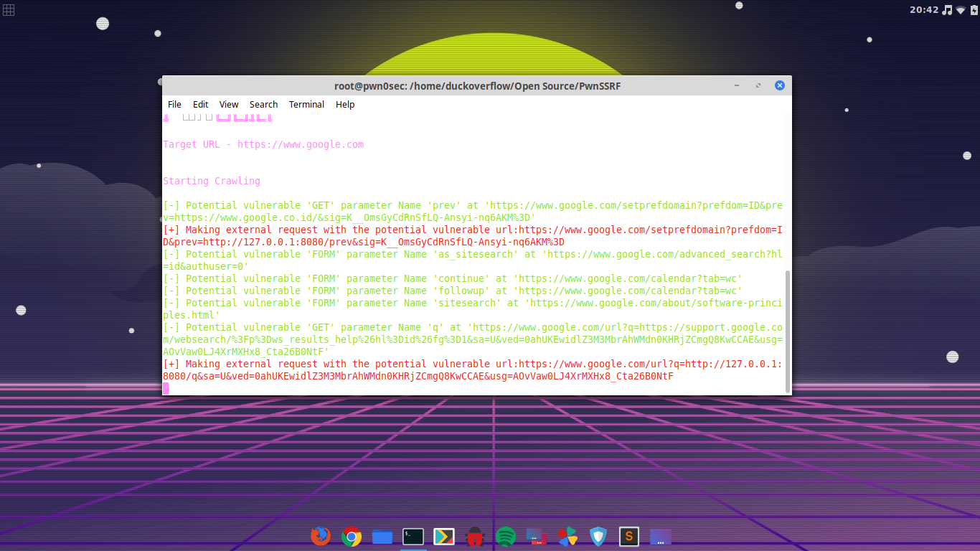This screenshot has height=551, width=980.
Task: Open the Play Store style arrow icon
Action: pyautogui.click(x=444, y=536)
